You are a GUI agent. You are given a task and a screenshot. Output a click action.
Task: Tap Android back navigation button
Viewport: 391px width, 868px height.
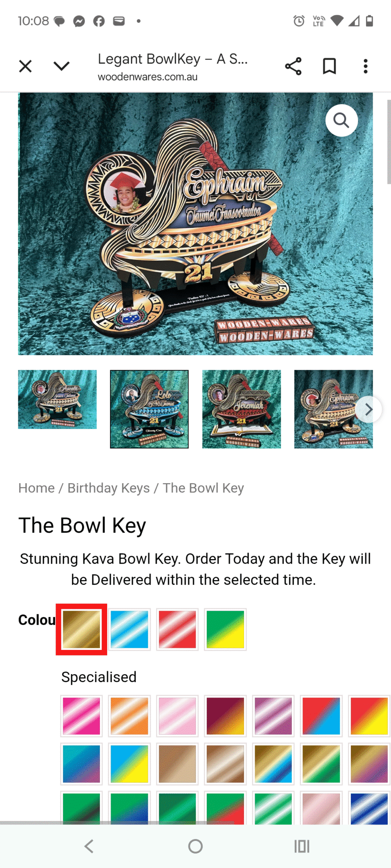click(x=89, y=846)
